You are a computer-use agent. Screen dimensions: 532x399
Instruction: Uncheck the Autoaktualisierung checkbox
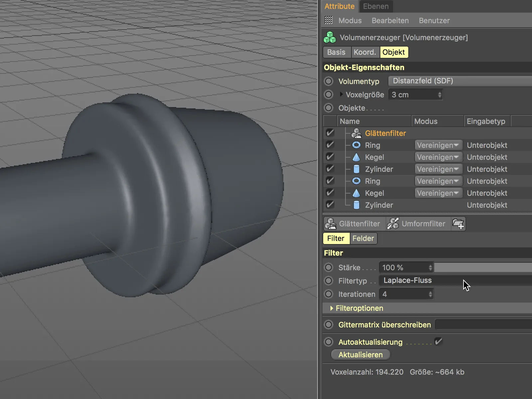[x=438, y=341]
